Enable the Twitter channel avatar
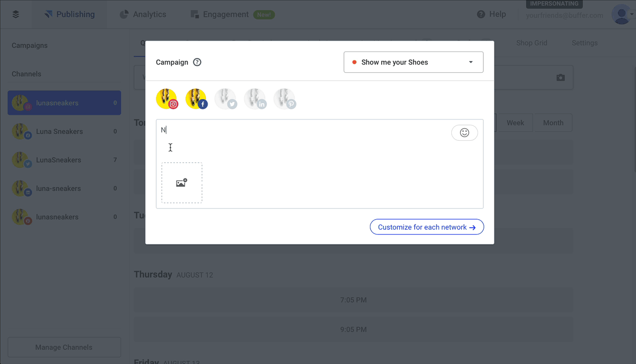Viewport: 636px width, 364px height. [225, 99]
